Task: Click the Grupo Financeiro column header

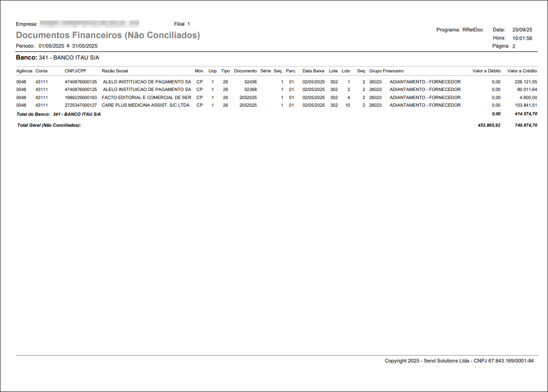Action: pyautogui.click(x=386, y=71)
